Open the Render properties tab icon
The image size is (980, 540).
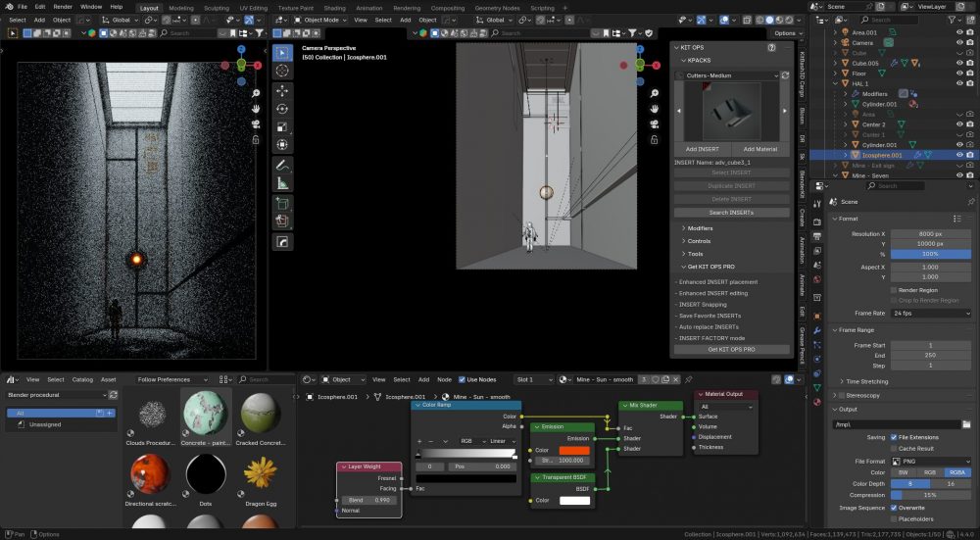point(817,221)
